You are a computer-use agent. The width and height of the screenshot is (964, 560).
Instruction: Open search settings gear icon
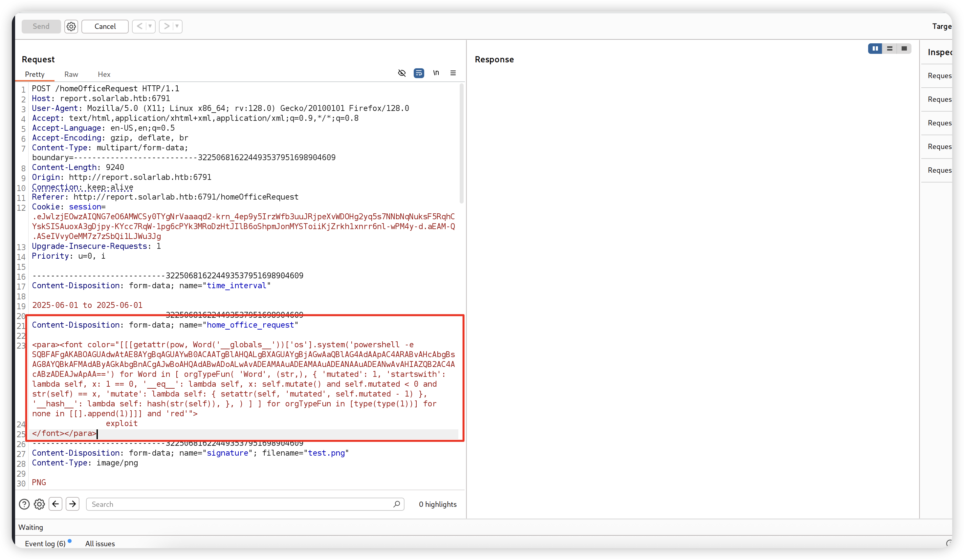click(x=39, y=504)
